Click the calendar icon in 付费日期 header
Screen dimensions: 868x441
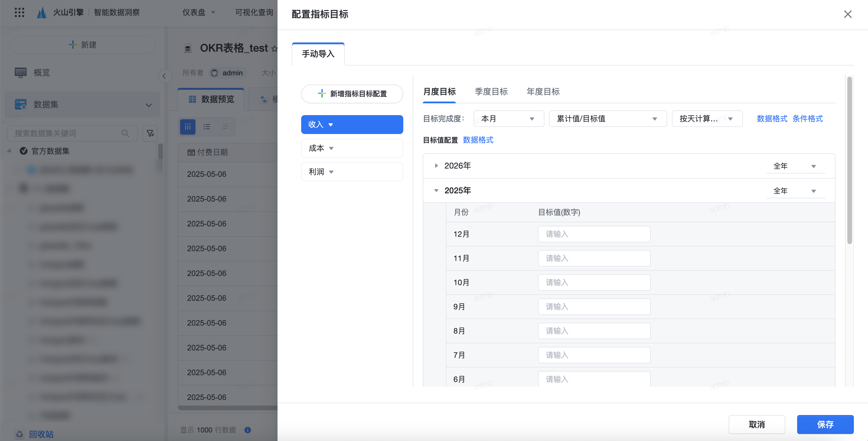pos(191,152)
